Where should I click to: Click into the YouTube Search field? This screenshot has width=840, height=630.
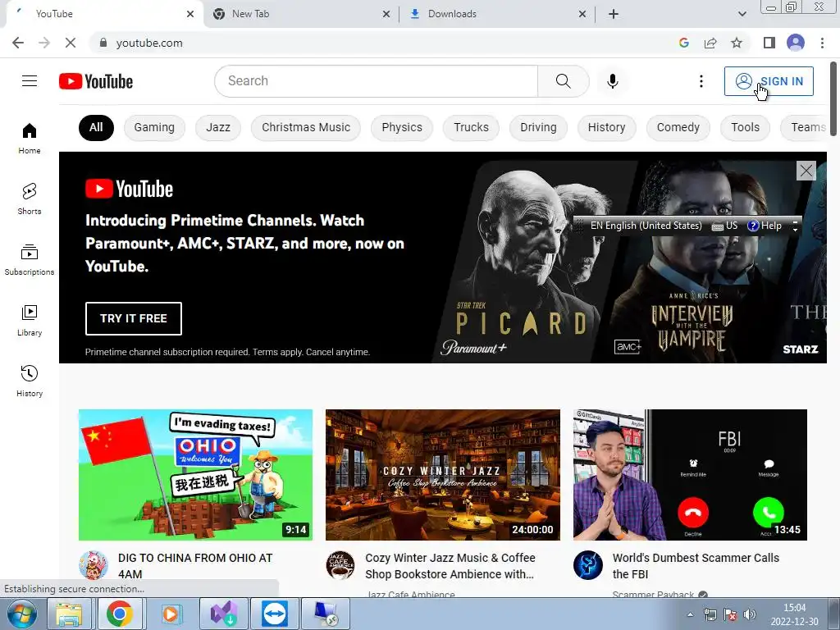click(x=376, y=81)
